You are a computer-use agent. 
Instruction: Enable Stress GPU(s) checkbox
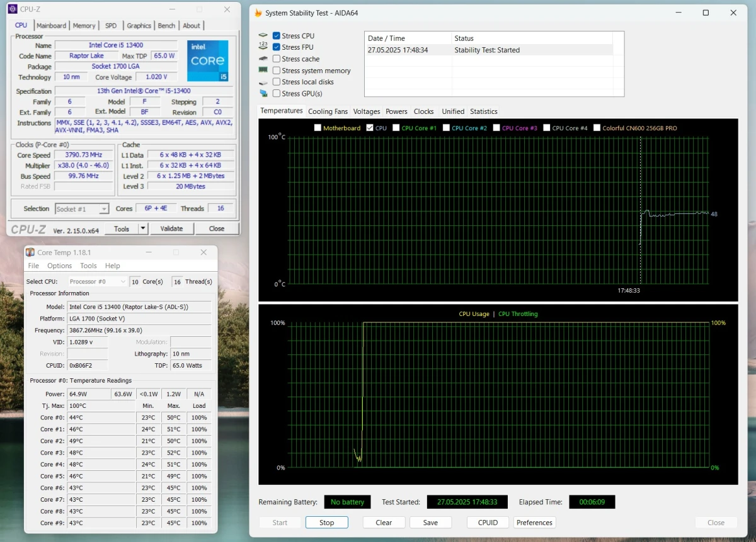tap(277, 94)
